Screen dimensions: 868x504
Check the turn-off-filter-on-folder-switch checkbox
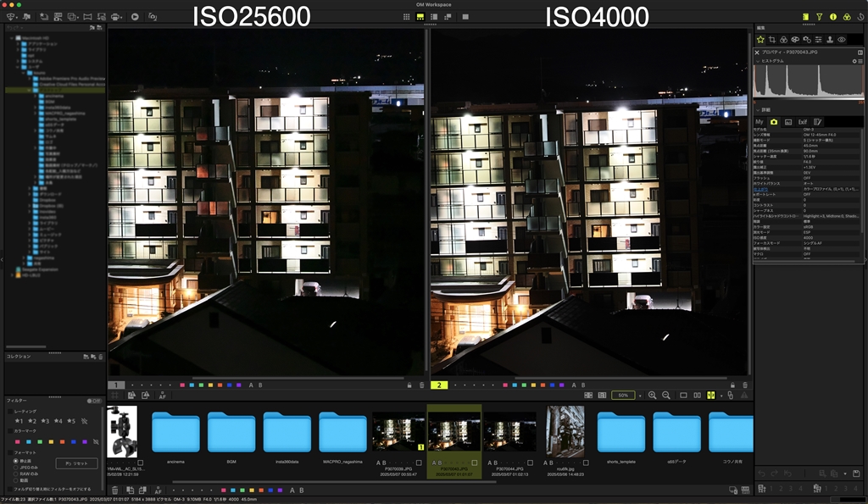pyautogui.click(x=10, y=489)
